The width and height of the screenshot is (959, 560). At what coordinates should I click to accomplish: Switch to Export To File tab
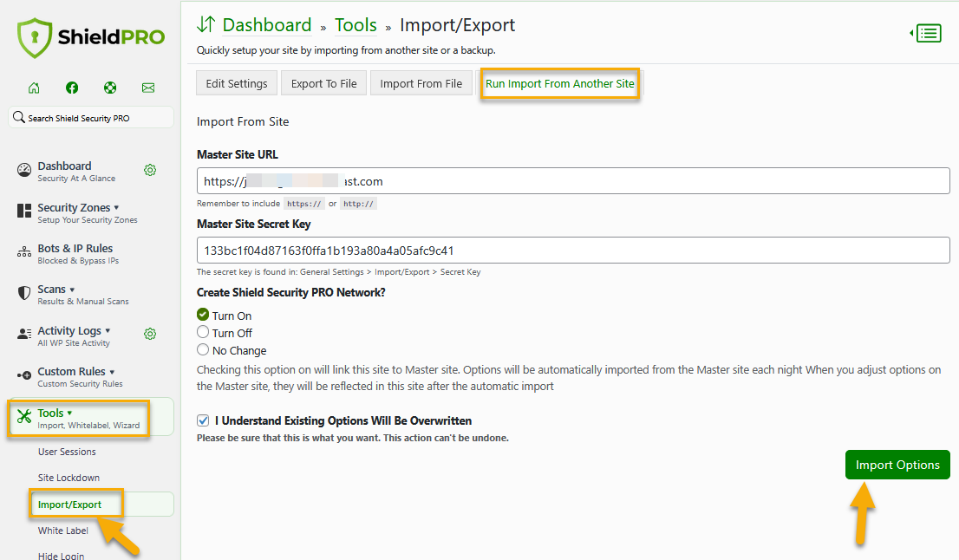tap(323, 83)
